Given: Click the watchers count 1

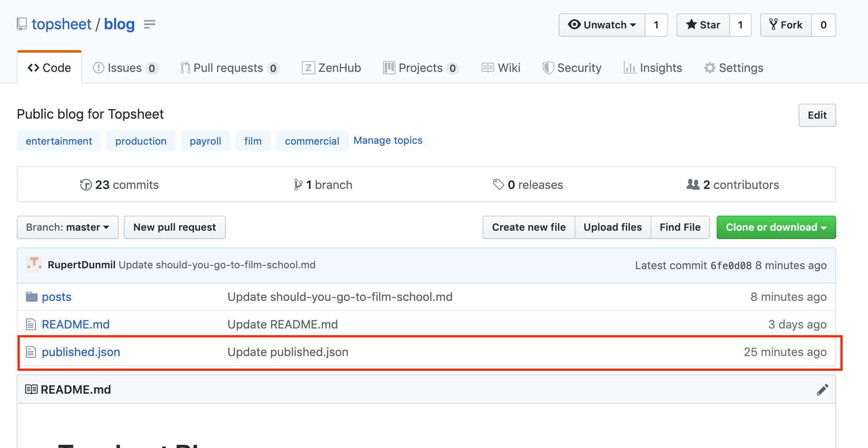Looking at the screenshot, I should [x=656, y=25].
